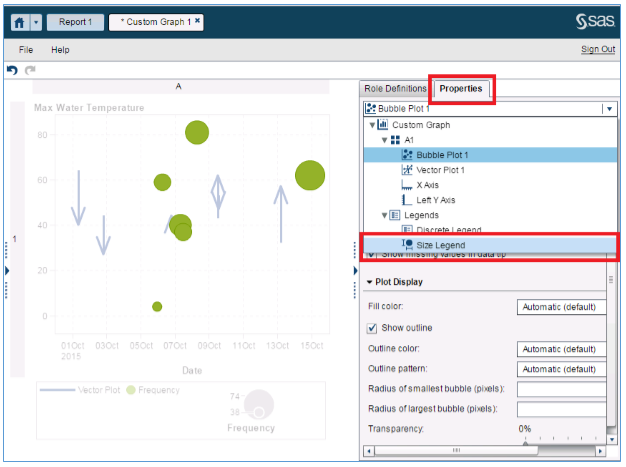Collapse the right panel splitter arrow

(355, 271)
